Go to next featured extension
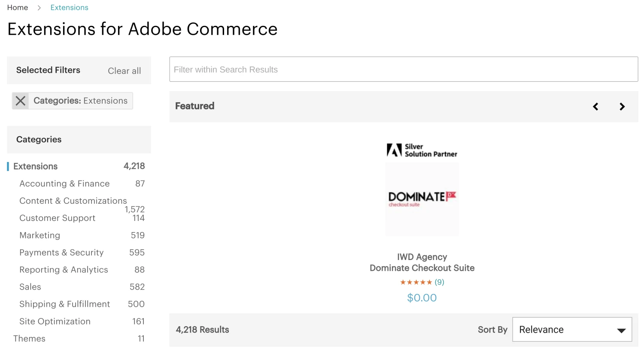Image resolution: width=644 pixels, height=358 pixels. pos(622,107)
